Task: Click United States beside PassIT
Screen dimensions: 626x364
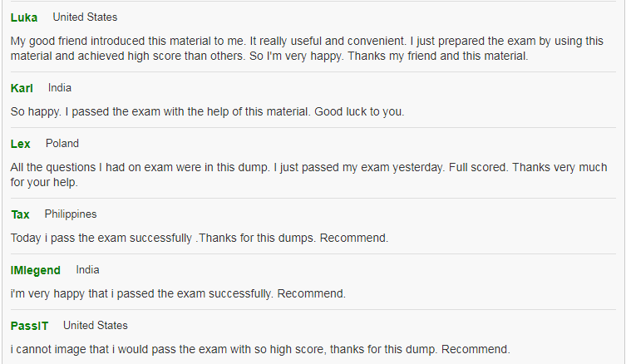Action: pos(96,325)
